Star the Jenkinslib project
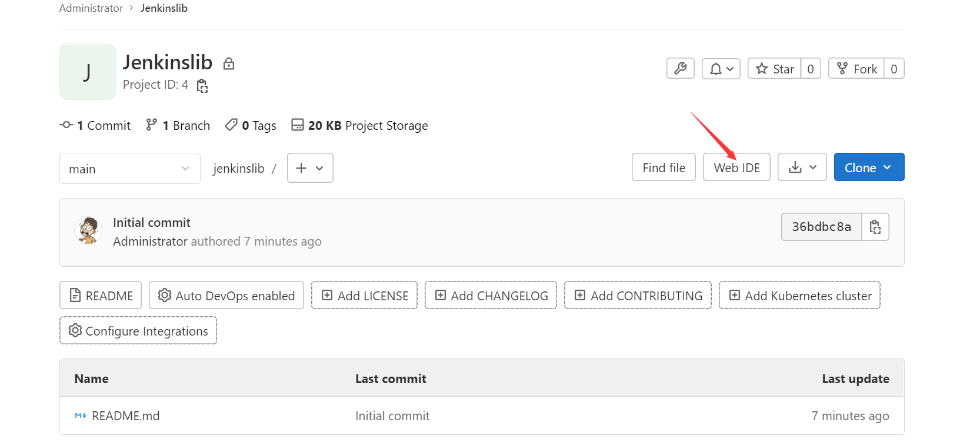 pos(775,69)
